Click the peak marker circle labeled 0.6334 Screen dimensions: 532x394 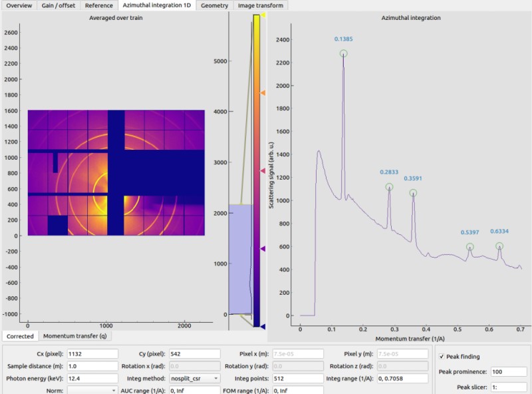[499, 246]
